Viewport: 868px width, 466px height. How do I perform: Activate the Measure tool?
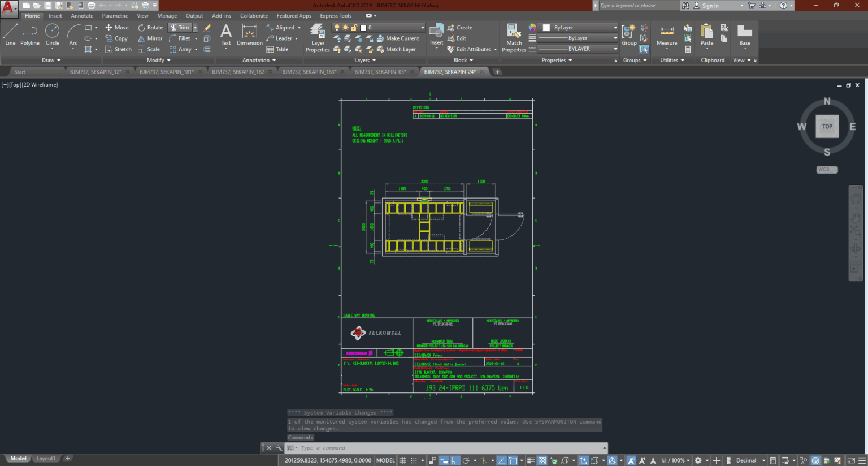point(666,35)
